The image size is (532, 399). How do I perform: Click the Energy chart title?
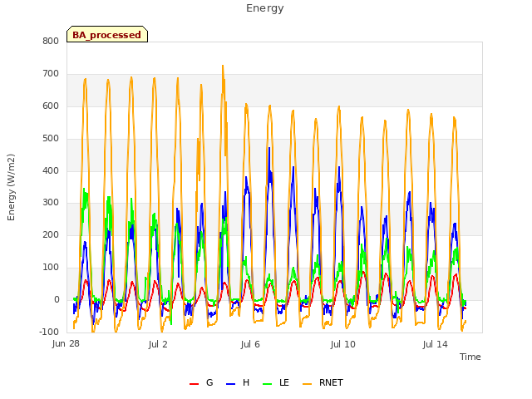(x=265, y=8)
